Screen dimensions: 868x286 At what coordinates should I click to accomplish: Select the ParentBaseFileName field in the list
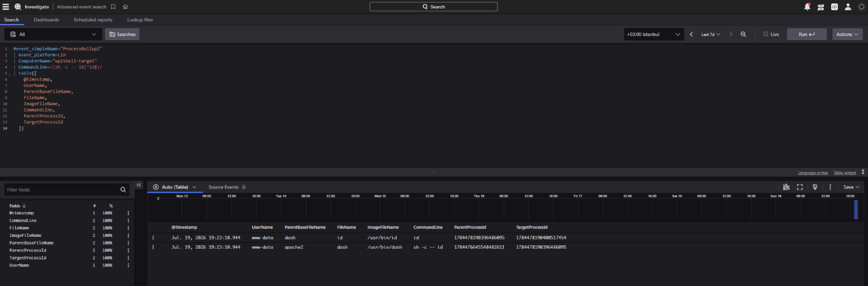(31, 243)
